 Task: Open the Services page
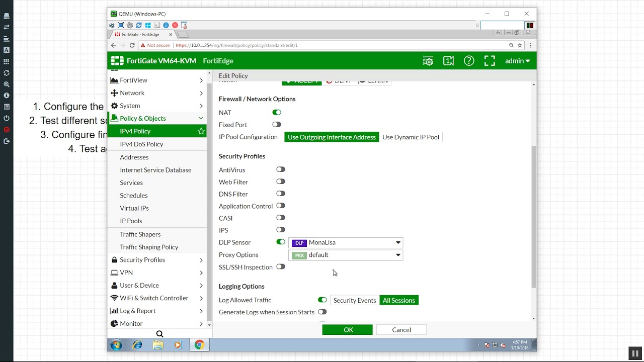pyautogui.click(x=131, y=183)
